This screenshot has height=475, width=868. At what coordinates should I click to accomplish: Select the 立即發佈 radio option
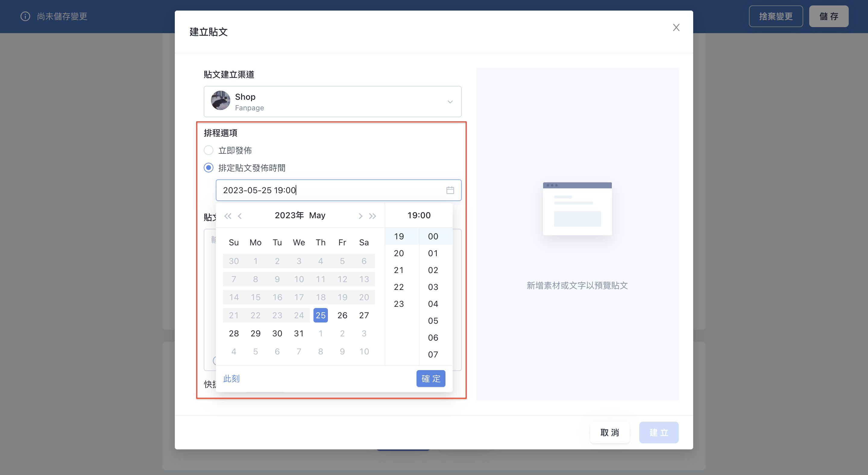pyautogui.click(x=209, y=150)
